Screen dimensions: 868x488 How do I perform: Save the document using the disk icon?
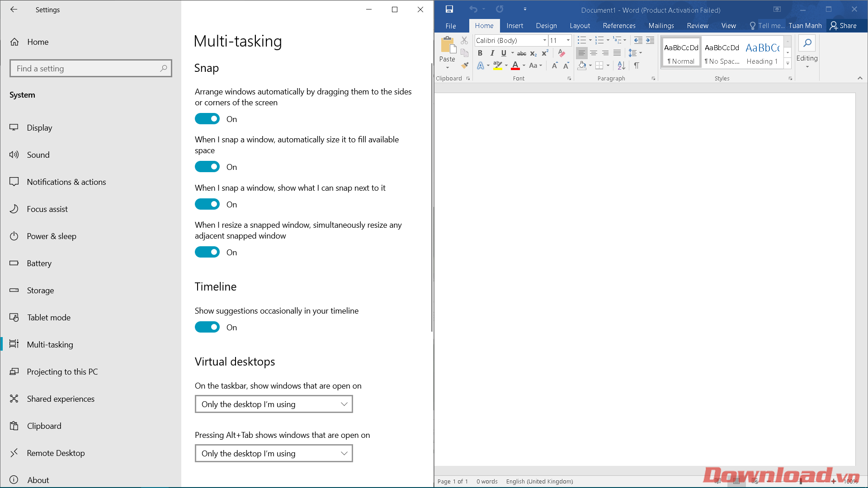[x=449, y=9]
